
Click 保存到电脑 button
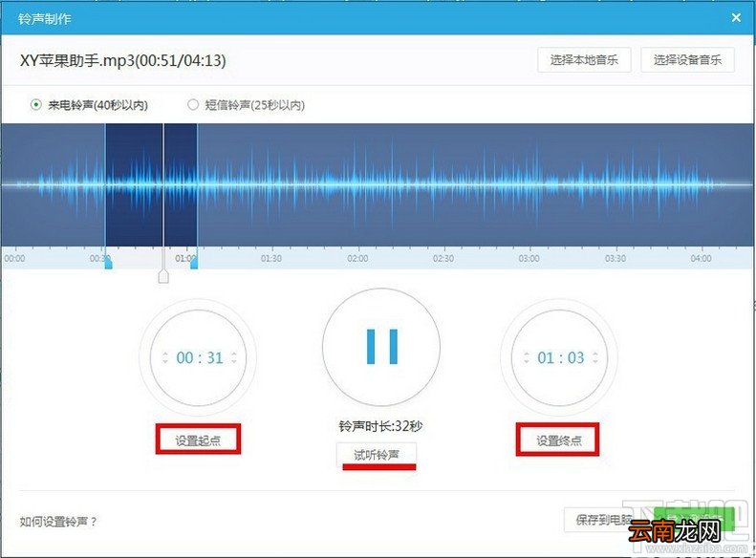[604, 520]
